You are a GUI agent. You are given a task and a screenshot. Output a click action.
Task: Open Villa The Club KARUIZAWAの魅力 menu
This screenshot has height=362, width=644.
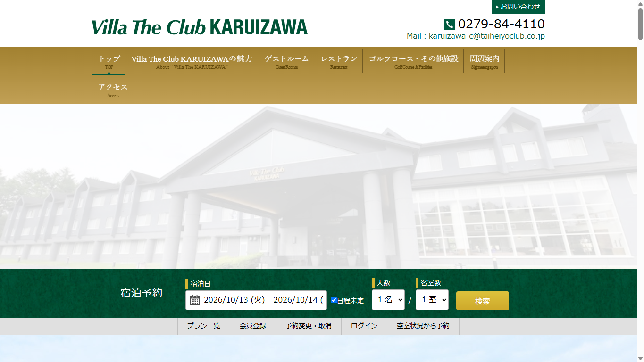pyautogui.click(x=192, y=62)
